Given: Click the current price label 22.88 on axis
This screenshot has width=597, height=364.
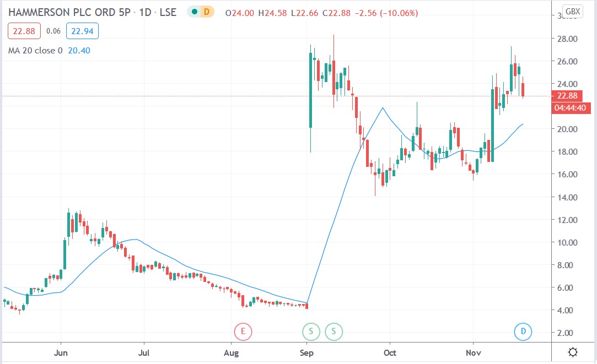Looking at the screenshot, I should click(567, 95).
